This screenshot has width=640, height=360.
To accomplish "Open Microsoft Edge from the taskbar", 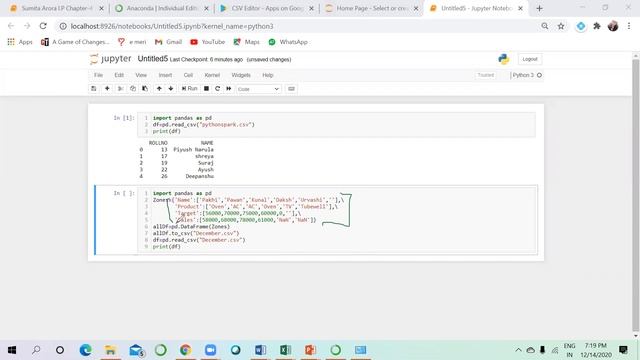I will point(85,350).
